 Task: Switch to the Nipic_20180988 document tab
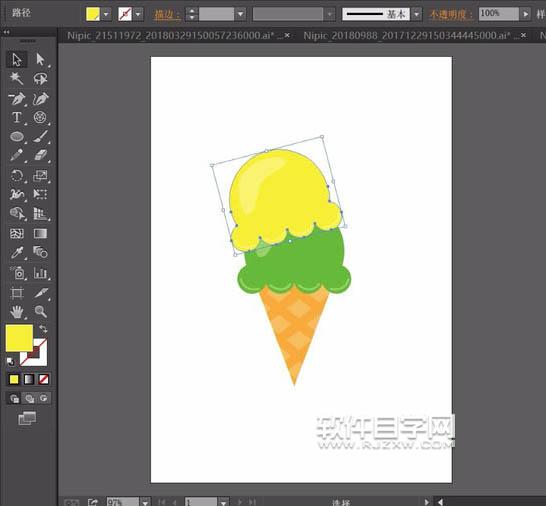click(407, 36)
